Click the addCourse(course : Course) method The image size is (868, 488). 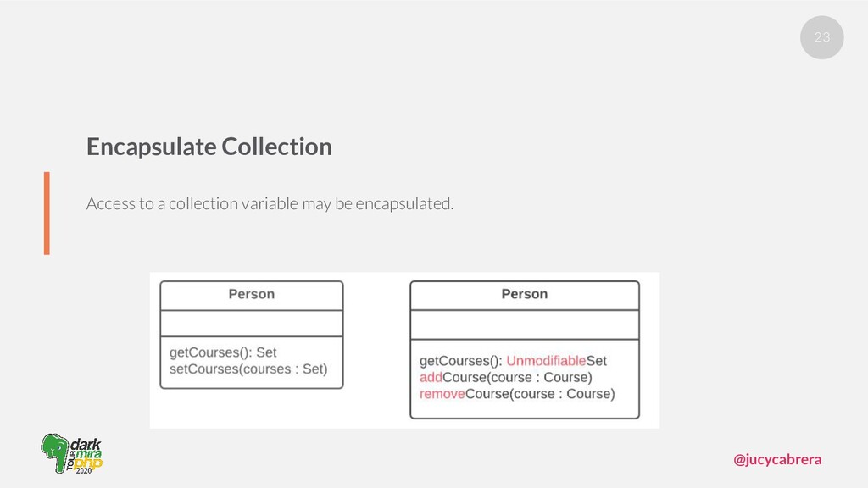[x=505, y=377]
